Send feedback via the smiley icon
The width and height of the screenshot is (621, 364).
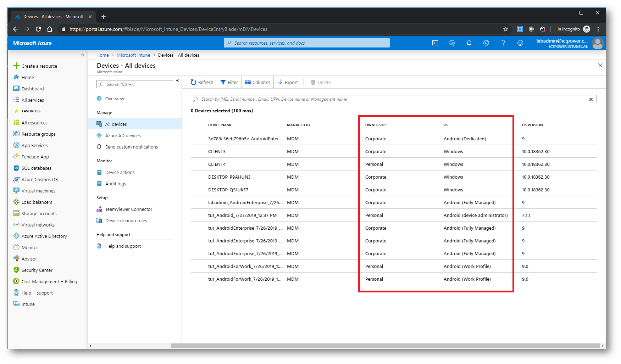520,43
